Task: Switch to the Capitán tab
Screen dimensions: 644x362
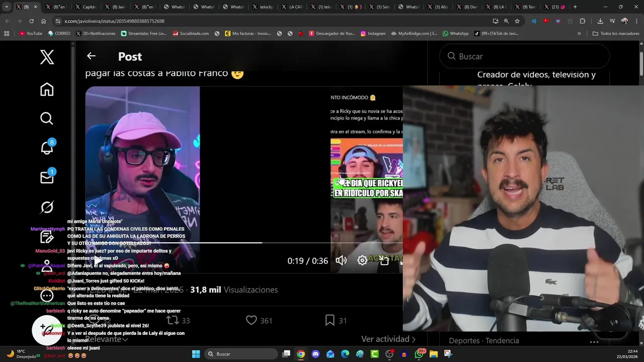Action: pyautogui.click(x=86, y=7)
